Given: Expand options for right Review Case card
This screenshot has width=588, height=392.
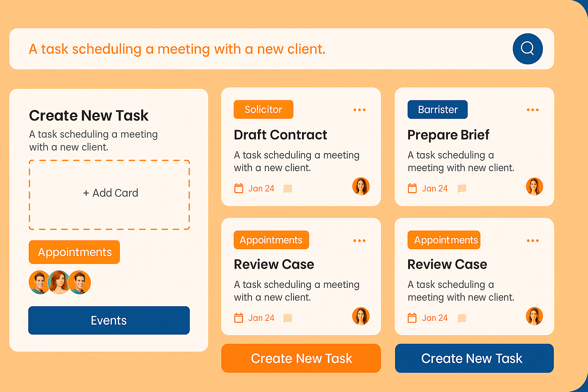Looking at the screenshot, I should click(x=532, y=241).
